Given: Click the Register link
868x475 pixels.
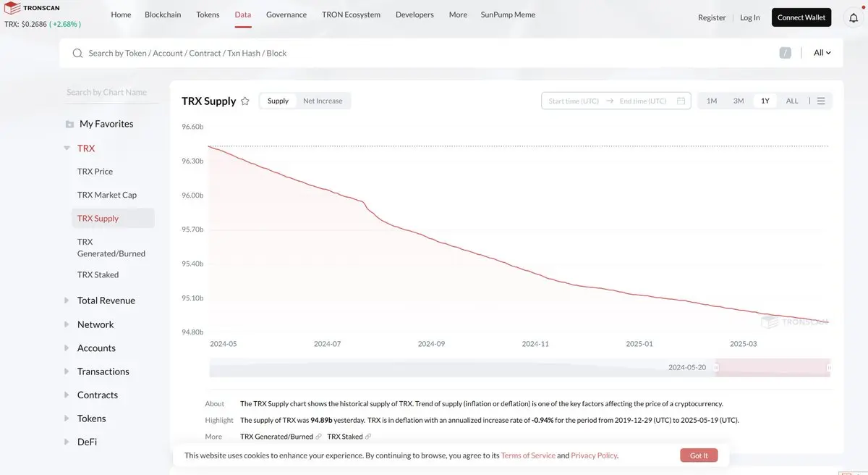Looking at the screenshot, I should click(x=712, y=17).
